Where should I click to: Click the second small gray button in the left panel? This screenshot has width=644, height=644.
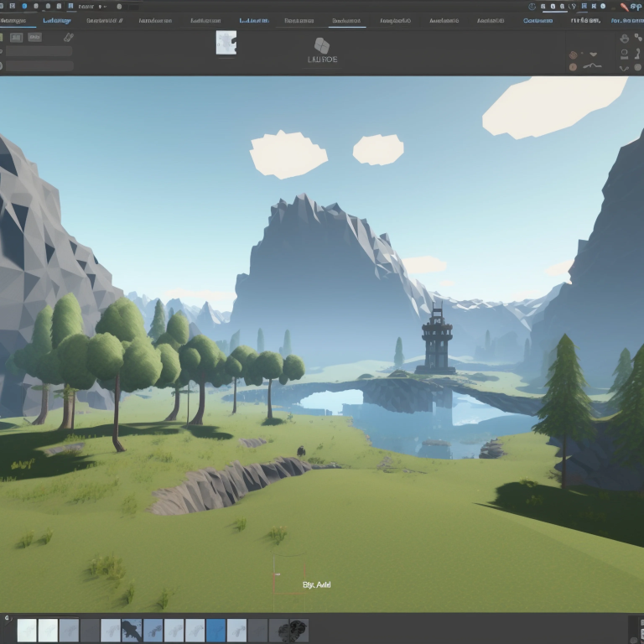click(x=35, y=38)
